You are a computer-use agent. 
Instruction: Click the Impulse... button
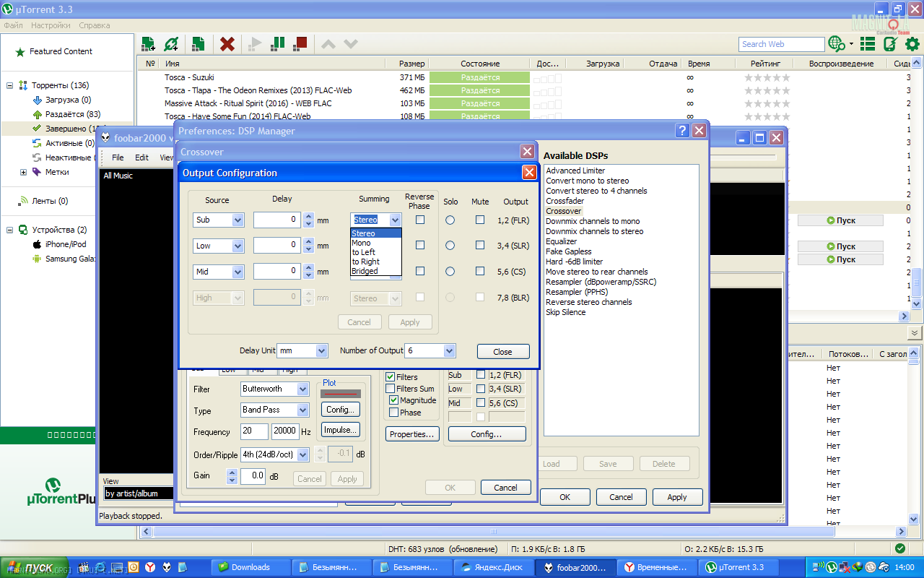[x=341, y=430]
